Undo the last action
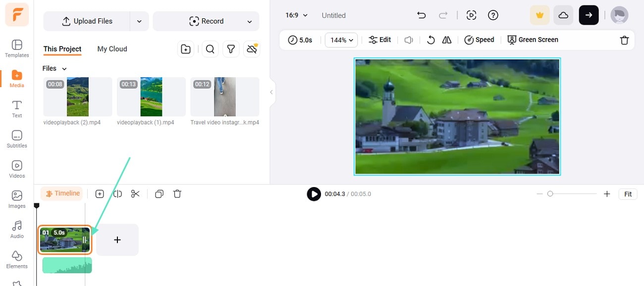 (x=422, y=15)
